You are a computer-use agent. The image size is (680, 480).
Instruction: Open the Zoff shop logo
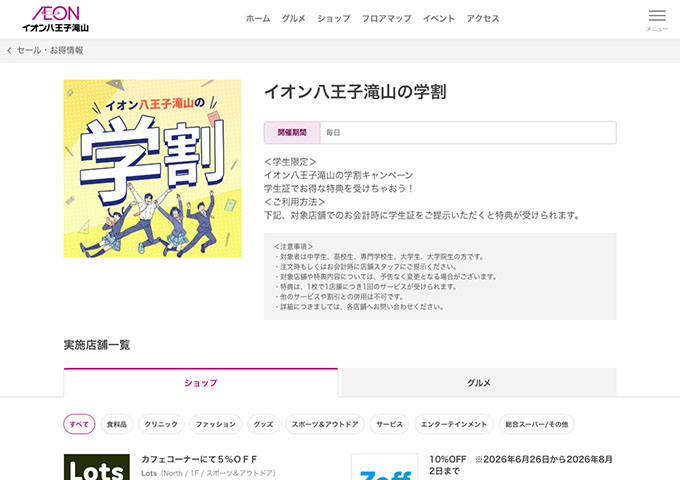(385, 467)
